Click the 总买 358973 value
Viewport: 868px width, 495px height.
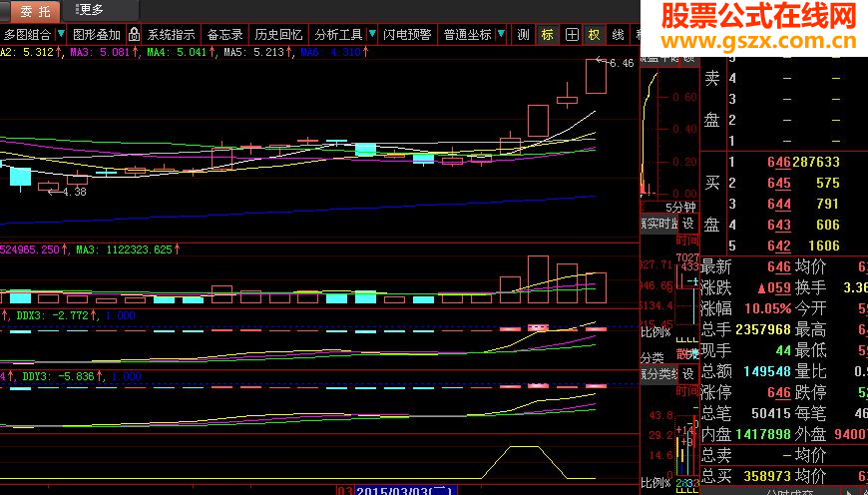[767, 476]
